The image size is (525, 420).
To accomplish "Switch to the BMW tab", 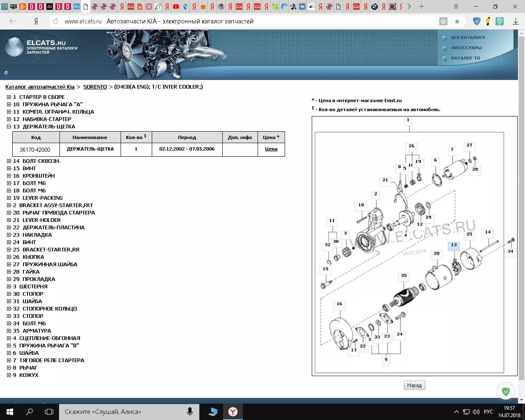I will click(x=374, y=7).
